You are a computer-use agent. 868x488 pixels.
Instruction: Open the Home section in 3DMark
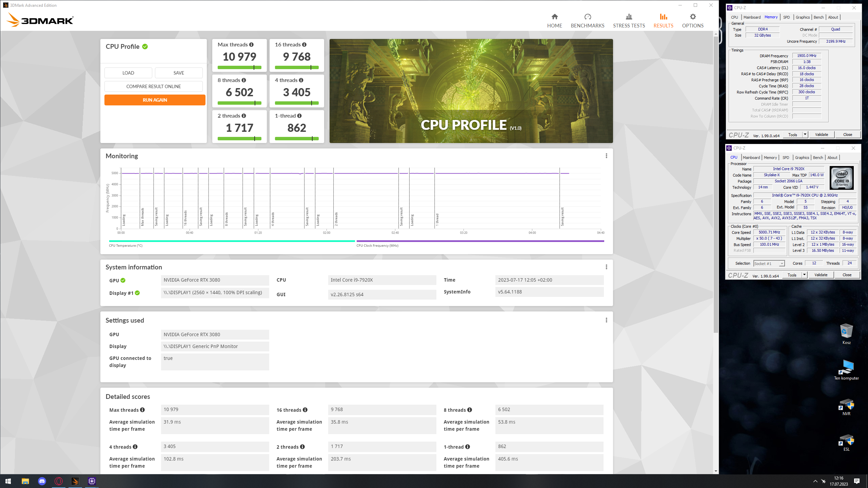[x=554, y=21]
